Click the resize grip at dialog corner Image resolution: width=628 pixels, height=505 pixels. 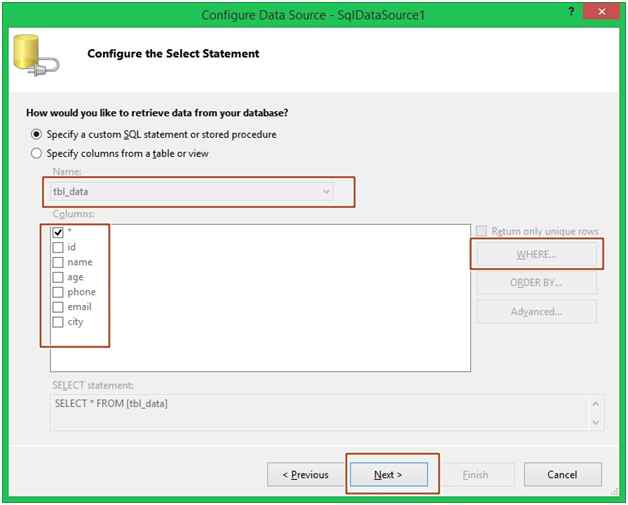pos(615,492)
